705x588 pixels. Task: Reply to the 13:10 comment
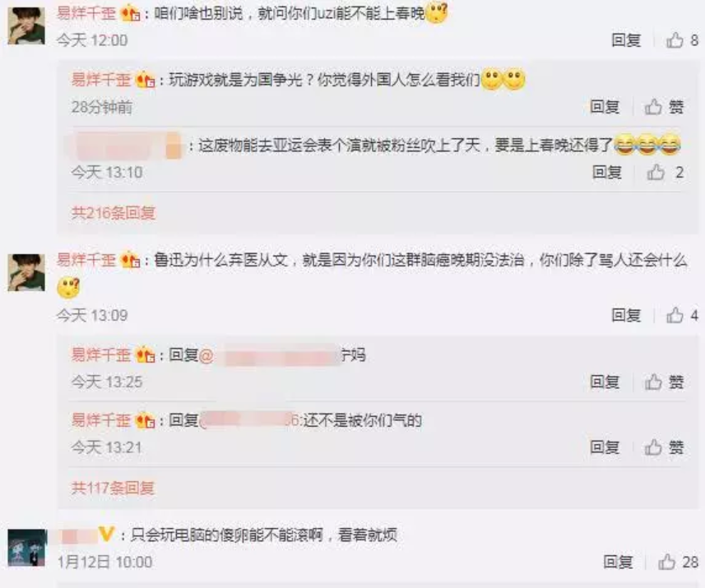tap(607, 172)
